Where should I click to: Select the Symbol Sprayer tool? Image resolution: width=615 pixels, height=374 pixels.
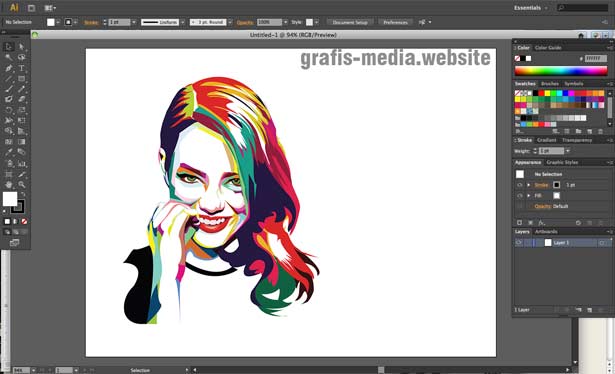(x=9, y=163)
